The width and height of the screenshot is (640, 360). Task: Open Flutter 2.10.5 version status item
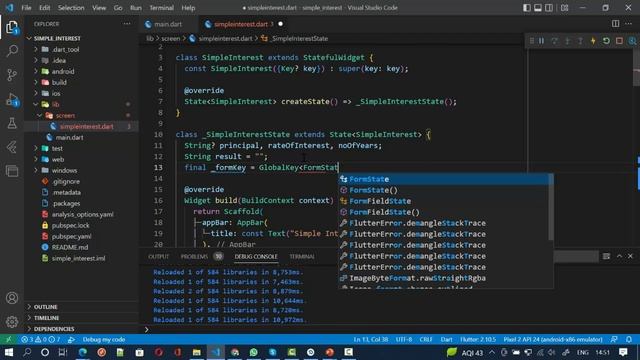click(x=478, y=340)
